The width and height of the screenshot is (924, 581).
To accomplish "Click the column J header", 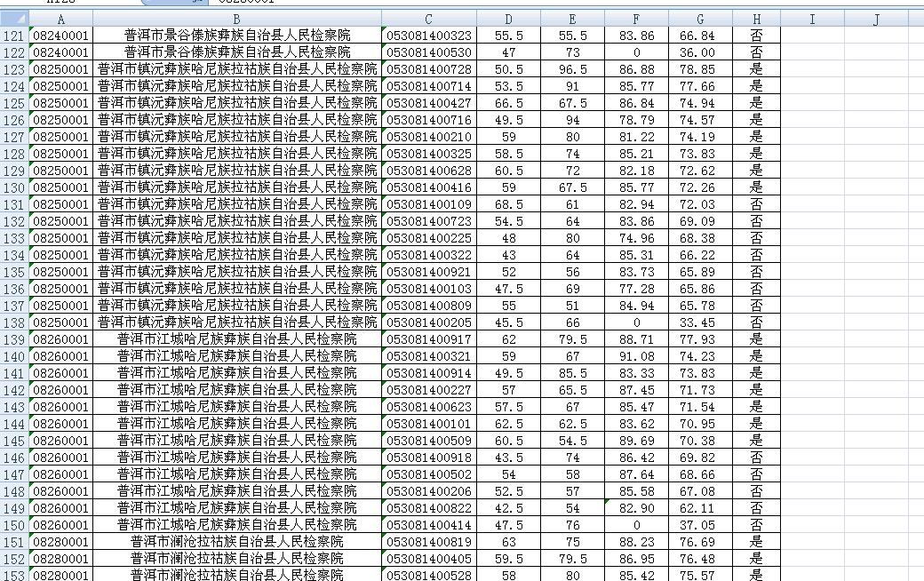I will click(x=876, y=20).
